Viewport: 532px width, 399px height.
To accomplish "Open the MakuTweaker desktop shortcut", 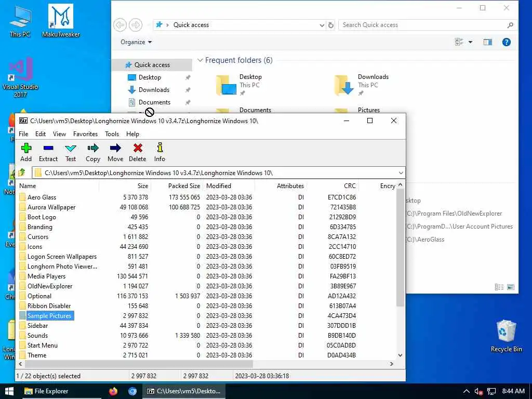I will (x=61, y=20).
